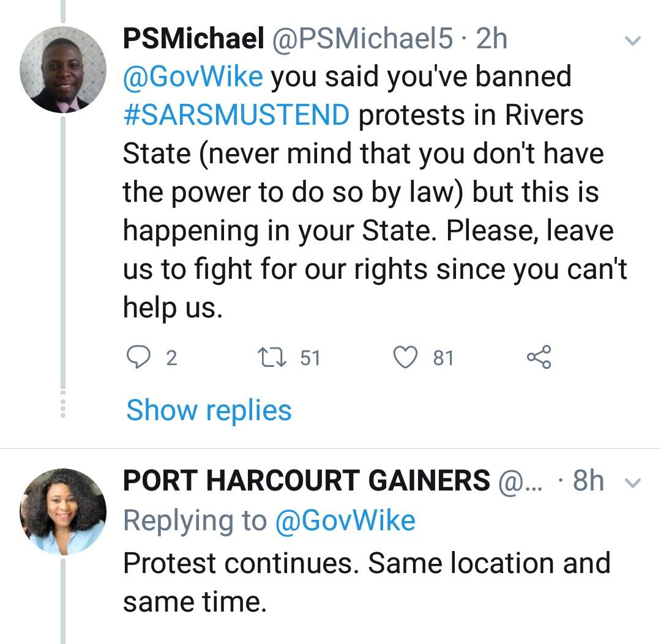Screen dimensions: 661x644
Task: Open the PORT HARCOURT GAINERS display name
Action: coord(306,481)
